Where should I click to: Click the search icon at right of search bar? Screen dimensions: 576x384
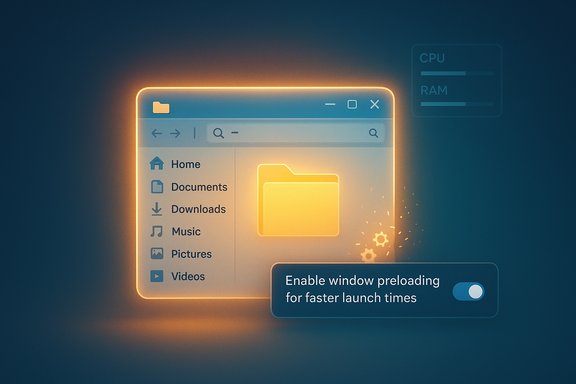point(373,133)
